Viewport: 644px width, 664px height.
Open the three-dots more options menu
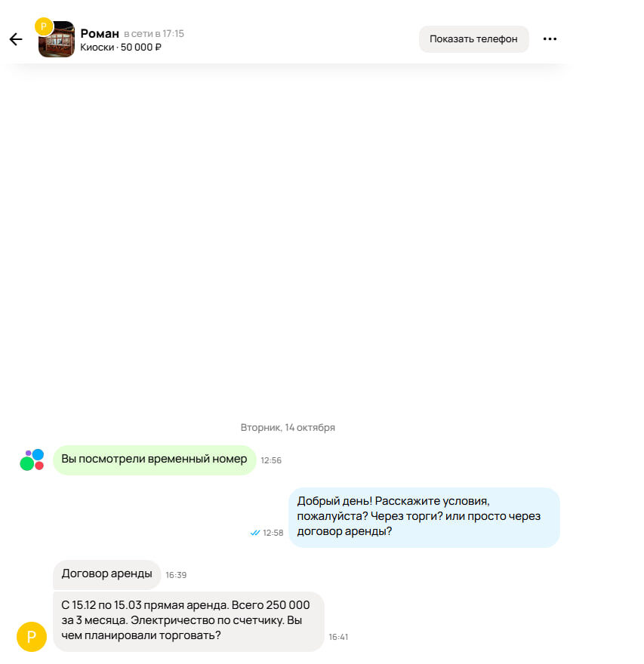(550, 39)
